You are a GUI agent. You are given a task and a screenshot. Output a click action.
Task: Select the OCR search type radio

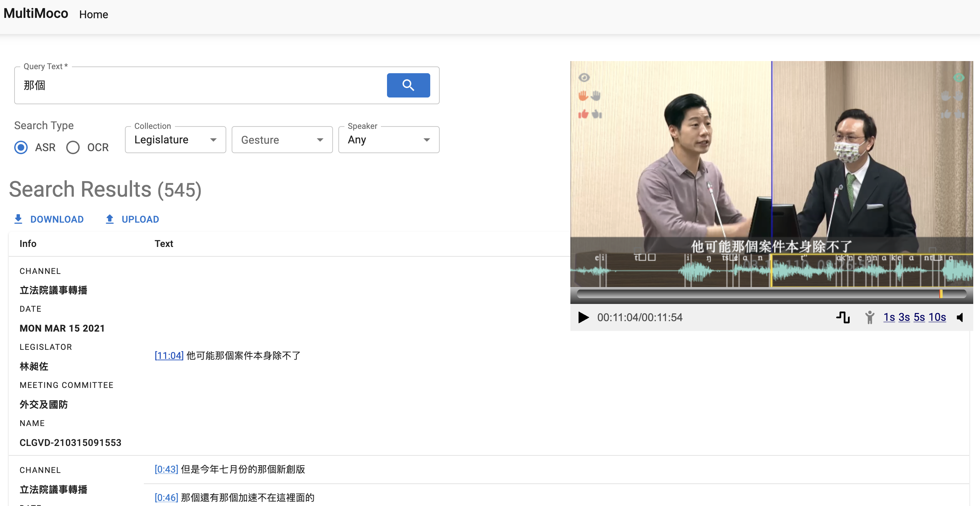coord(73,147)
